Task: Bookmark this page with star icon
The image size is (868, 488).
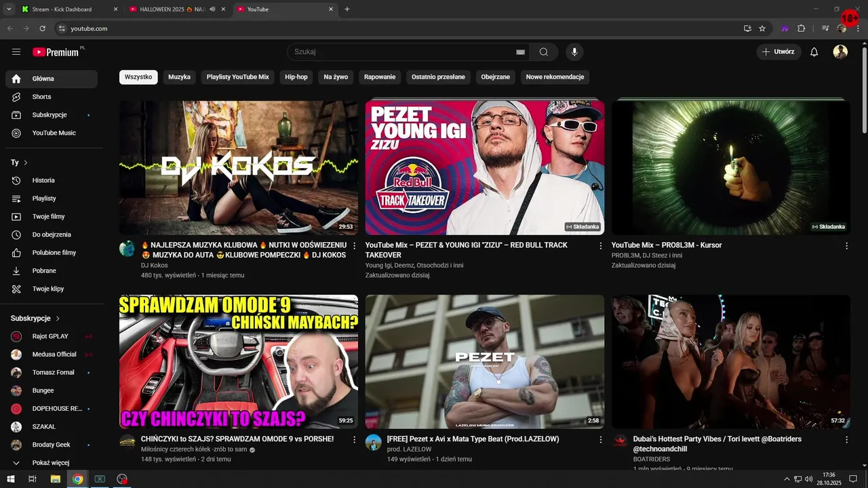Action: tap(762, 28)
